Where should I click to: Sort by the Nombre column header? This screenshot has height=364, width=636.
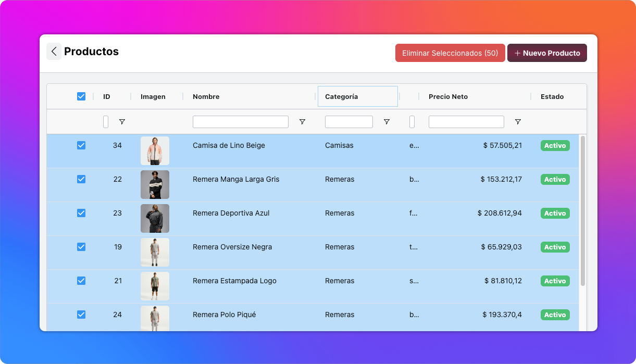coord(206,97)
